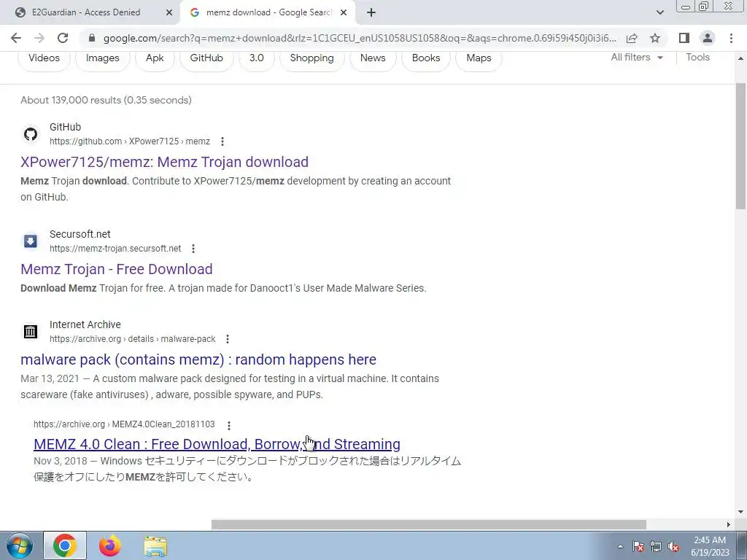Open more options for MEMZ4.0Clean result
This screenshot has height=560, width=747.
(x=228, y=425)
